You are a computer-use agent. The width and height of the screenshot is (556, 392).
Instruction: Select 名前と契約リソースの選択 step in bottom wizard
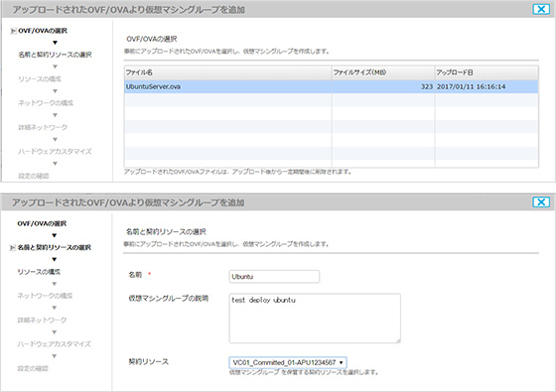pos(55,247)
